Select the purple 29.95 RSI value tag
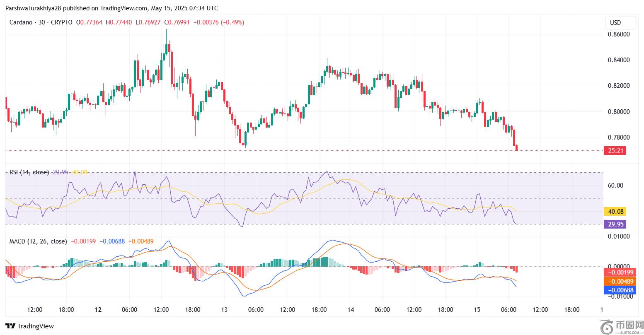Image resolution: width=644 pixels, height=335 pixels. coord(614,224)
